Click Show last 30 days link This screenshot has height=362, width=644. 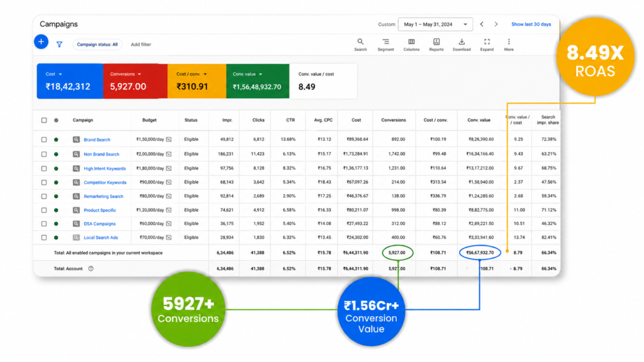pos(531,25)
